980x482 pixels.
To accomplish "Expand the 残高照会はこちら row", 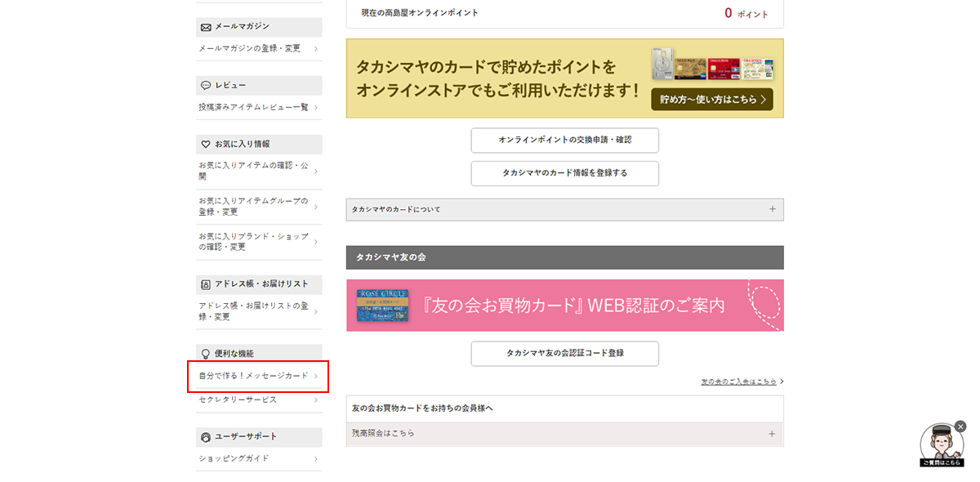I will (x=565, y=434).
